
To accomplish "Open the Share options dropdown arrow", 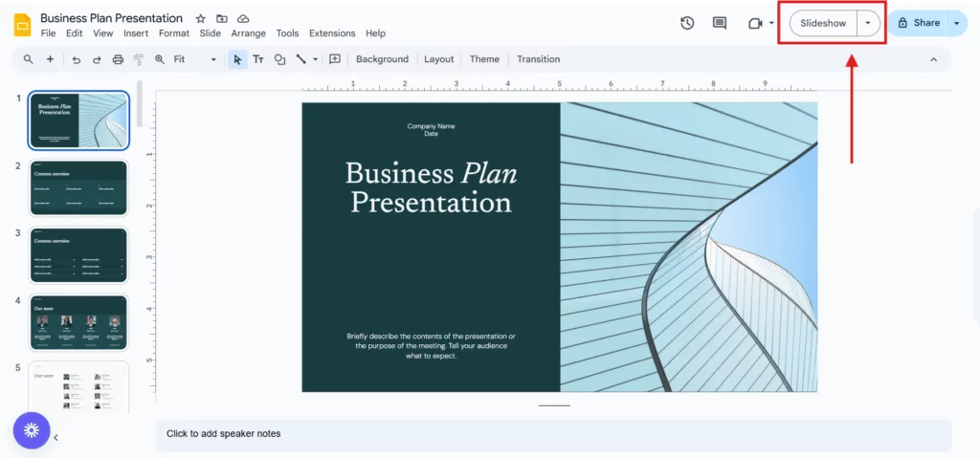I will point(956,23).
